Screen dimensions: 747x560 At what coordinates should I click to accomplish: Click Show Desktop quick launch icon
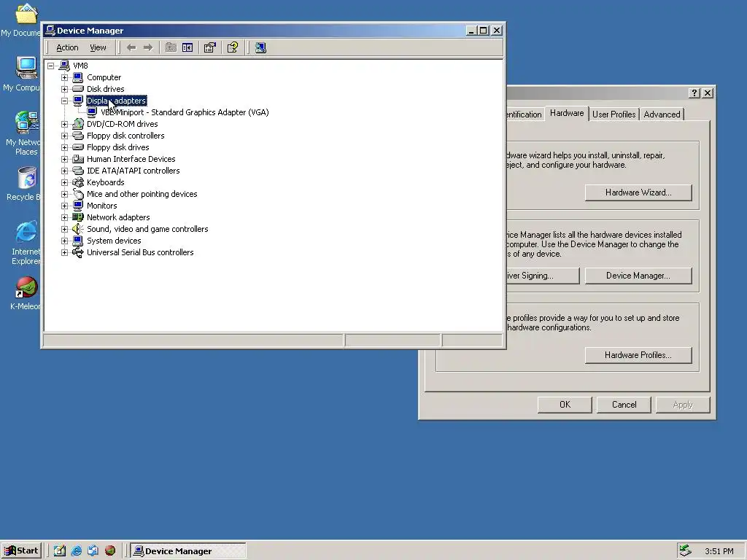coord(60,551)
